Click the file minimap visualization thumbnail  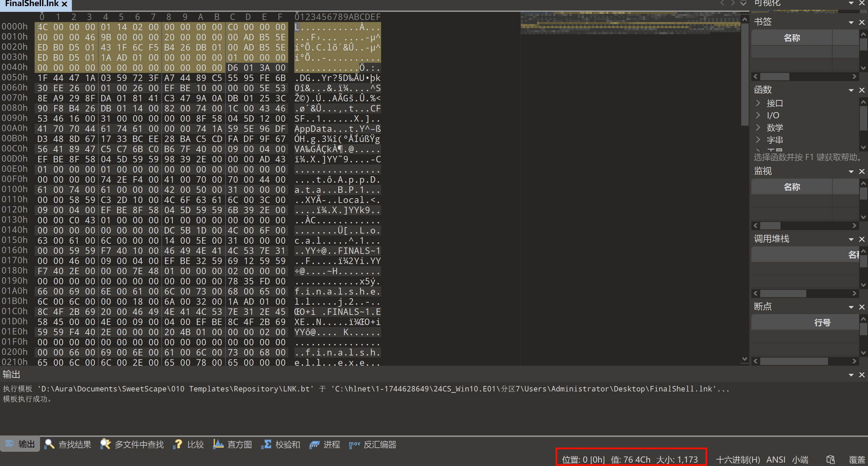coord(630,23)
